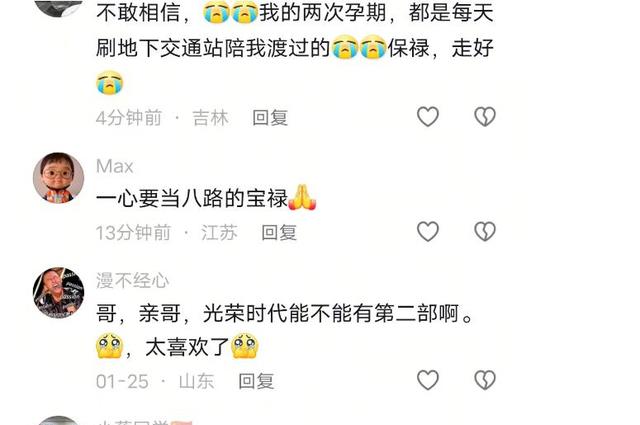Like 漫不经心's comment about 光荣时代
The height and width of the screenshot is (425, 640).
428,380
